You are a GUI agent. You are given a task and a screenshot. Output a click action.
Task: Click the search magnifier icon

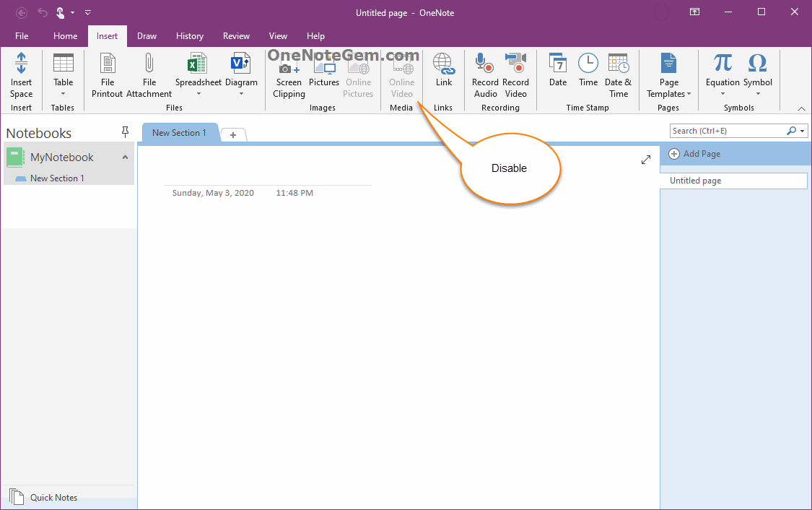coord(791,131)
